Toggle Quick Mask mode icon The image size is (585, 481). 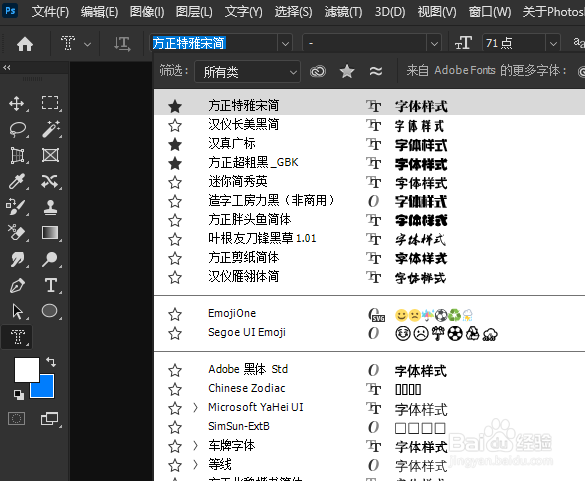[x=16, y=419]
